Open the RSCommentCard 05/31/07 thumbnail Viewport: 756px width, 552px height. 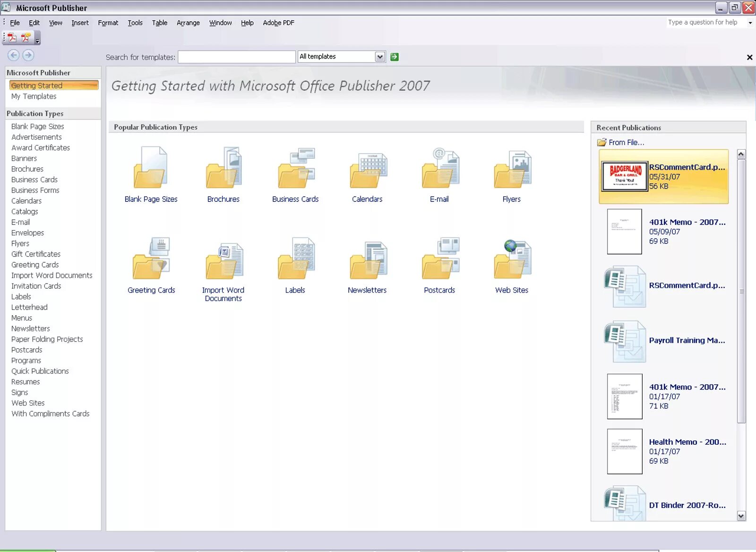(625, 176)
